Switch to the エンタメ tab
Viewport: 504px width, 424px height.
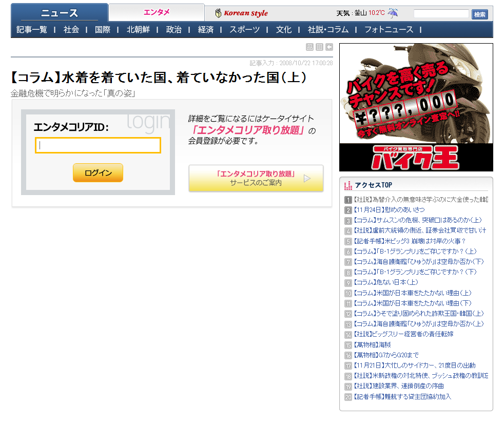(157, 12)
